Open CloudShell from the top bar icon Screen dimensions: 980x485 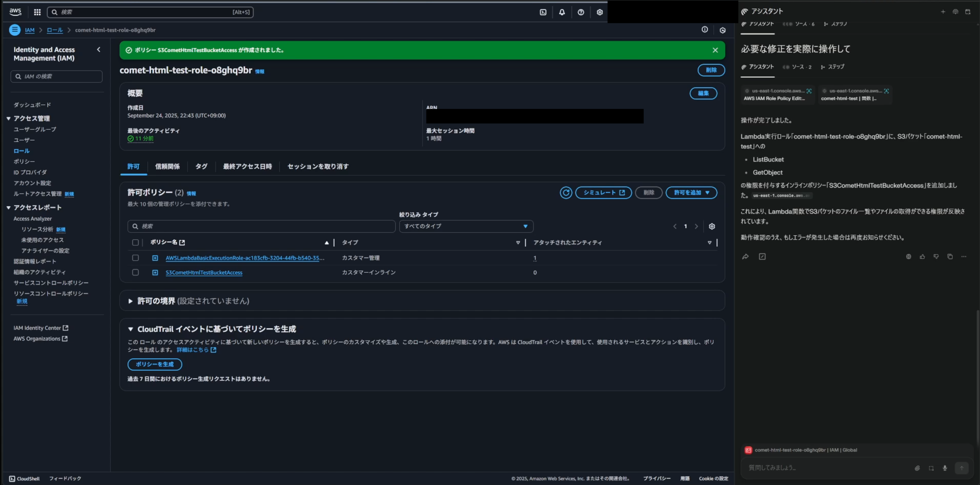click(543, 12)
